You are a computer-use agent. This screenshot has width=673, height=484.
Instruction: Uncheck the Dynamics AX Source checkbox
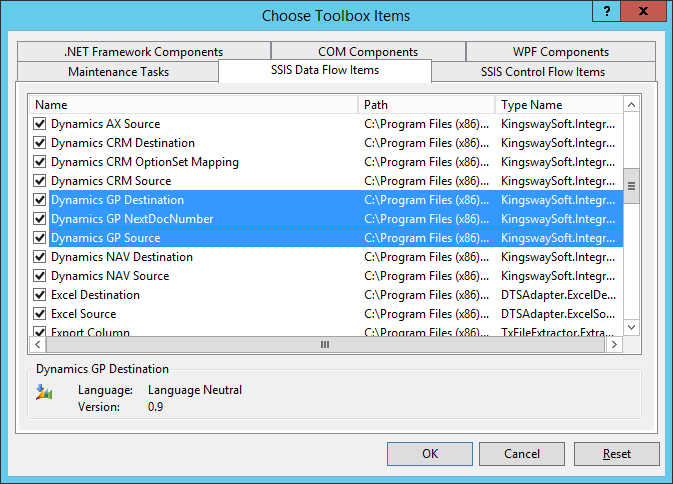click(x=39, y=124)
